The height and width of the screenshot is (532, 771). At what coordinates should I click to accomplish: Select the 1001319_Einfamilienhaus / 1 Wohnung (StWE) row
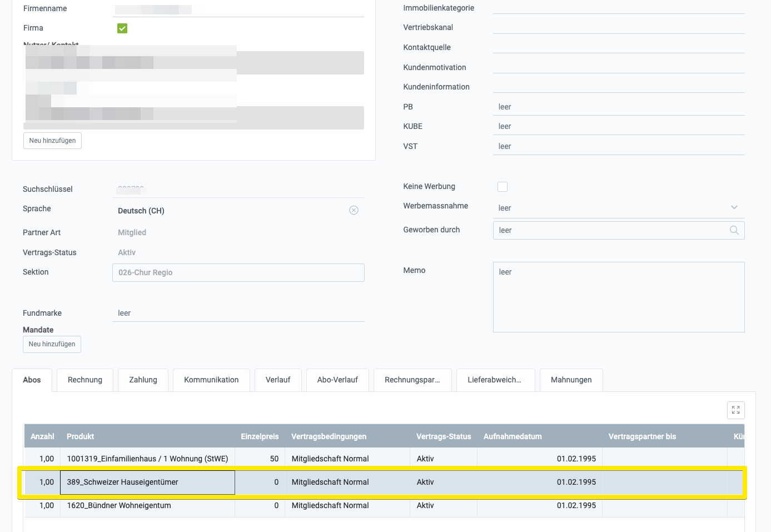coord(384,459)
